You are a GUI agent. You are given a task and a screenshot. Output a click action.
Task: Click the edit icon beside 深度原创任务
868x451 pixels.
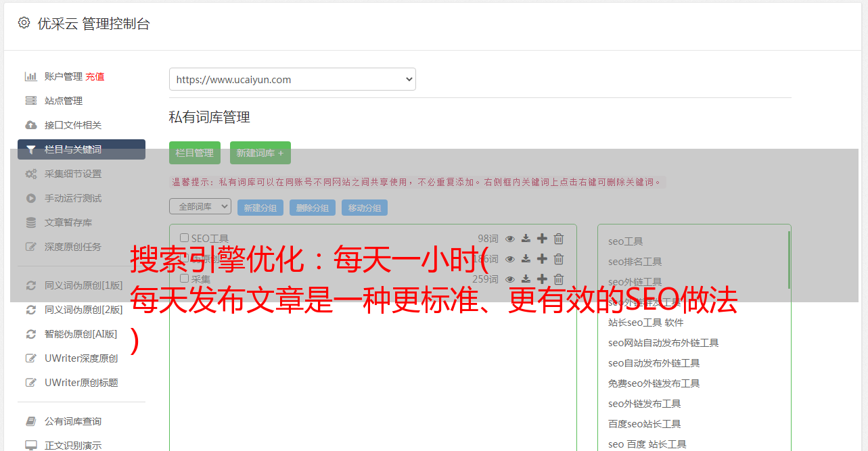pos(30,247)
